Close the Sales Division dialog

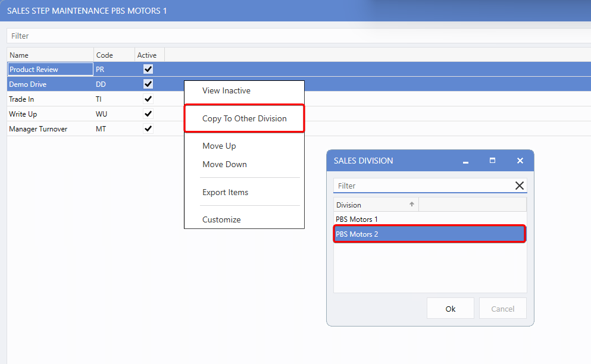[520, 161]
